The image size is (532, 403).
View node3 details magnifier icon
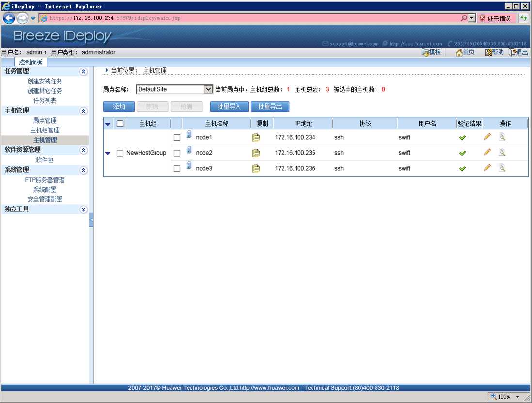tap(502, 168)
